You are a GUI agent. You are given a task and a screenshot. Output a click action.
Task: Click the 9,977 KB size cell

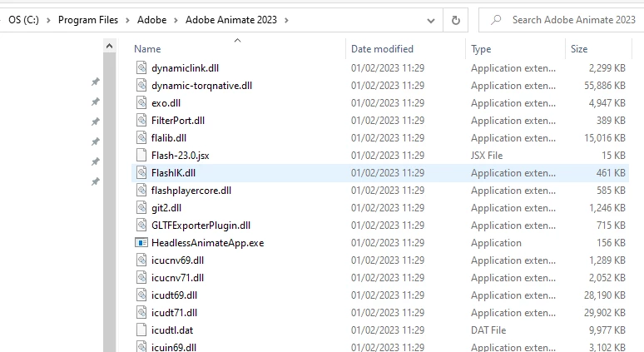pos(607,330)
